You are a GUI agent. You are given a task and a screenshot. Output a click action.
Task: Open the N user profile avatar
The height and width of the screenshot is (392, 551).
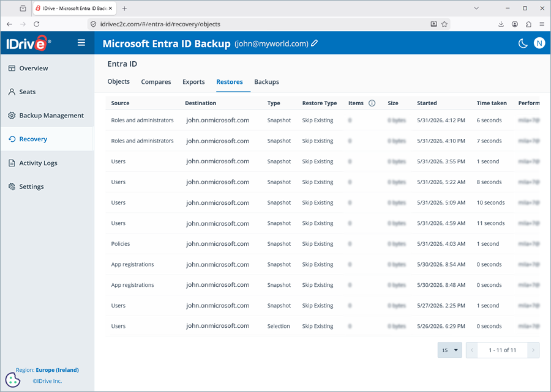coord(539,43)
